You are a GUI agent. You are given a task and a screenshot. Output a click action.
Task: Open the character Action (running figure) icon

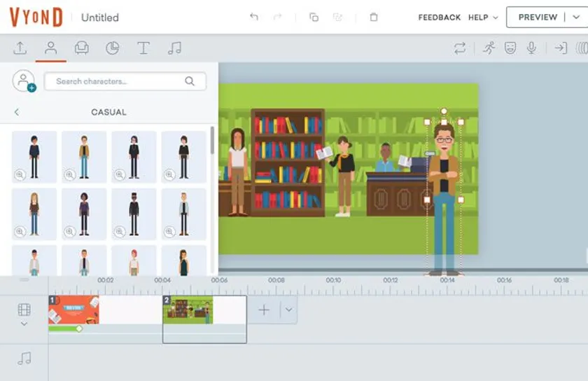pos(489,48)
